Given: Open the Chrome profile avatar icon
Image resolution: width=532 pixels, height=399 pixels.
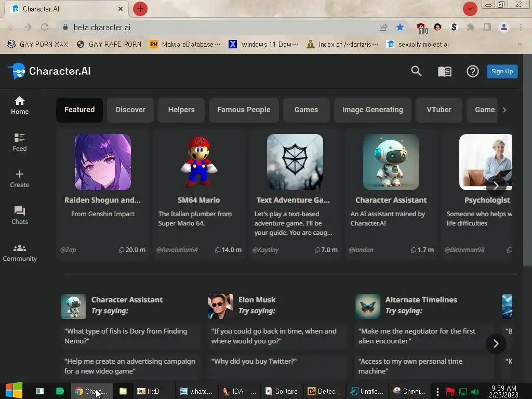Looking at the screenshot, I should click(504, 27).
